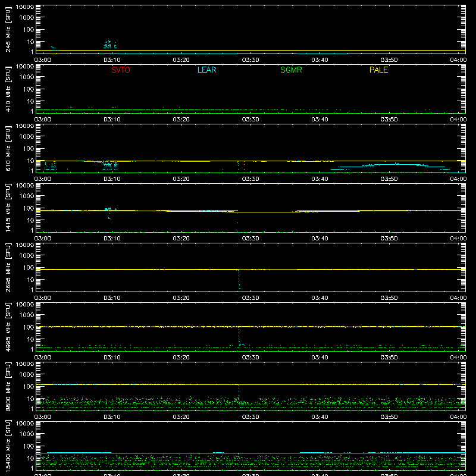Click the 10000 tick label on the 245 MHz axis
Image resolution: width=476 pixels, height=476 pixels.
(25, 7)
